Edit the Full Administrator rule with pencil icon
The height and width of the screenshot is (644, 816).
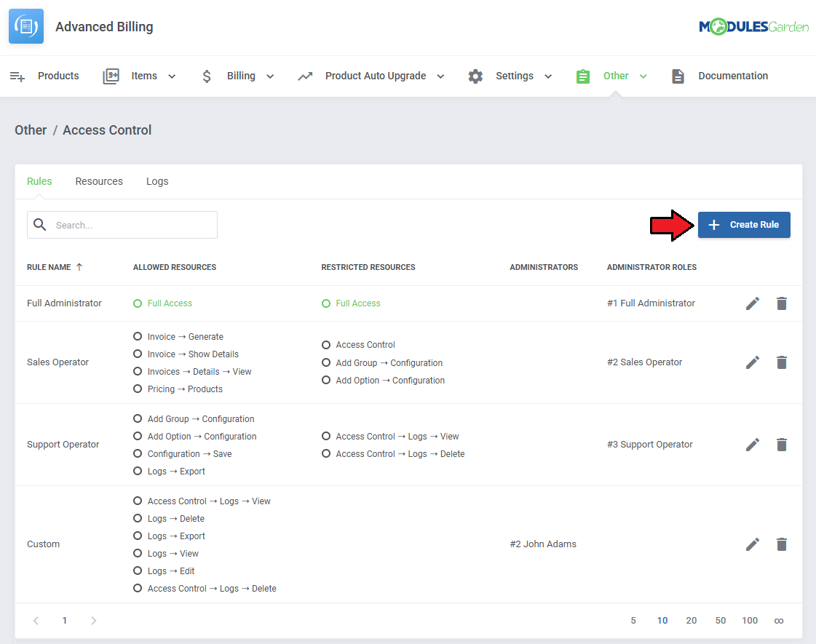click(x=753, y=303)
